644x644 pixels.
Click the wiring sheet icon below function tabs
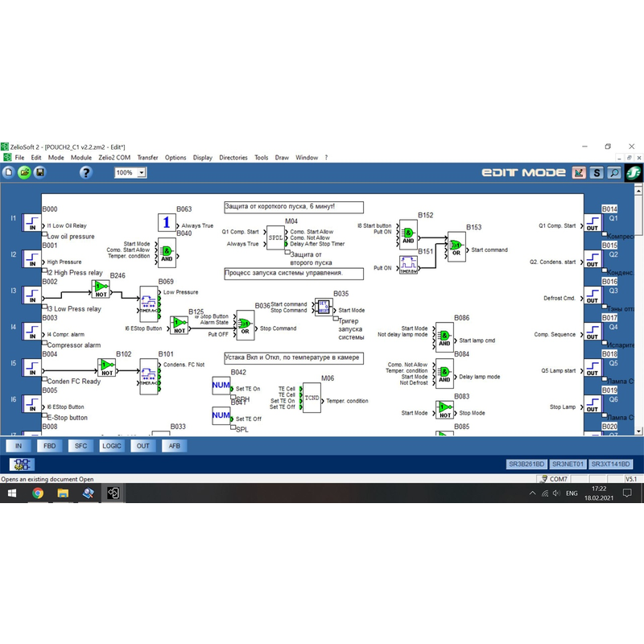tap(22, 464)
